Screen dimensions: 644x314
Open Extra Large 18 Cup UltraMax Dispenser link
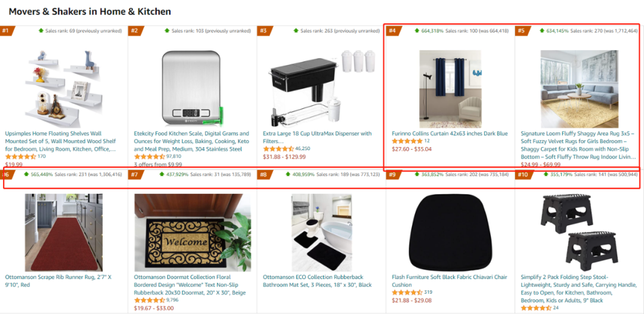317,137
